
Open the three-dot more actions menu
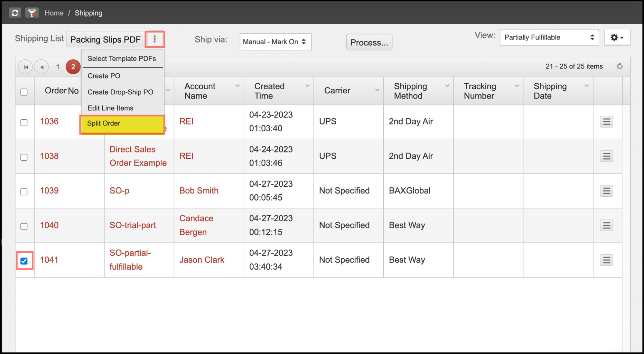click(155, 39)
